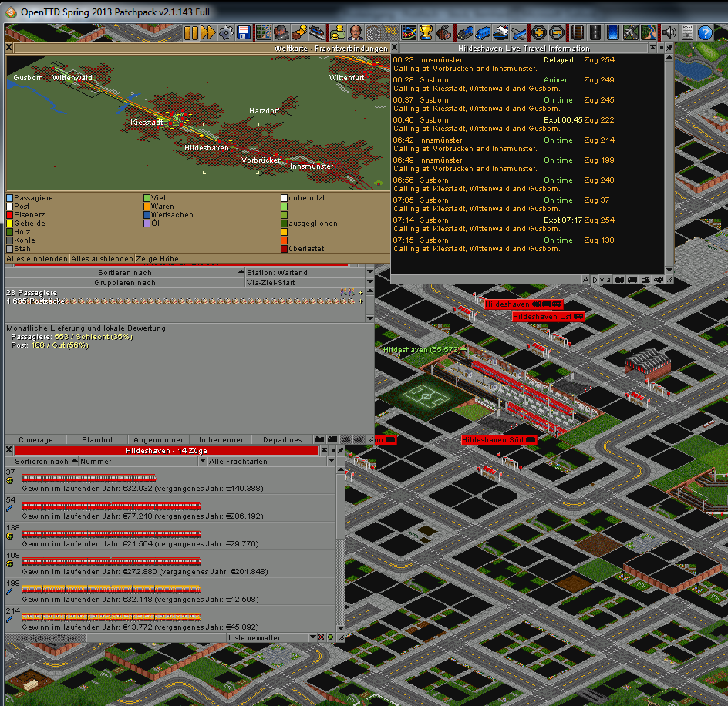Click the zoom in magnifier icon
The image size is (728, 706).
pos(539,32)
